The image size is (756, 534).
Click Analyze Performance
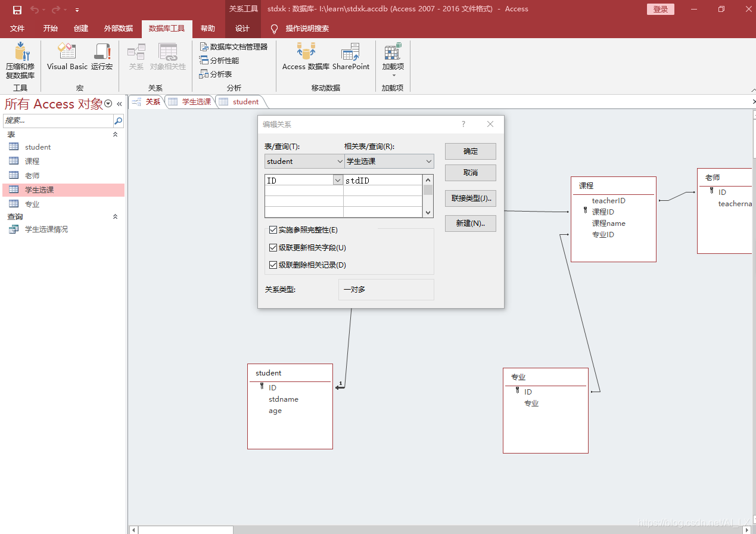point(219,60)
